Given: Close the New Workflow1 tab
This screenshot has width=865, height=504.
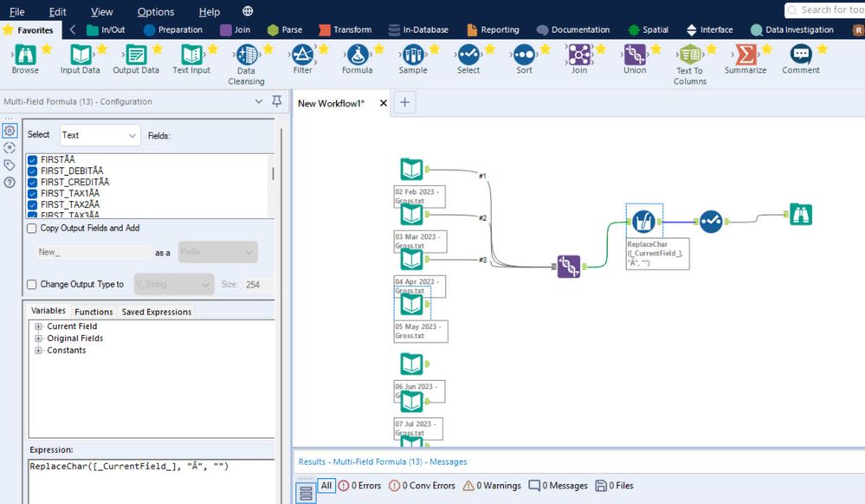Looking at the screenshot, I should [384, 103].
